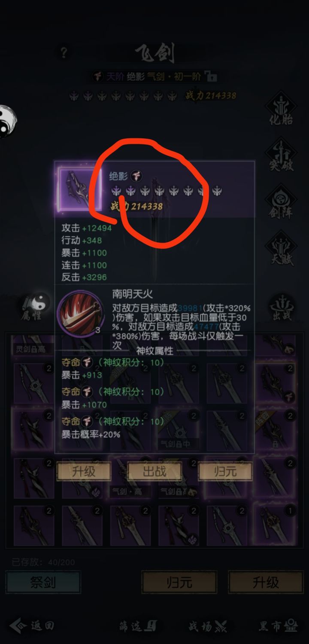Click 归元 button in the popup
Screen dimensions: 309x644
(x=225, y=471)
